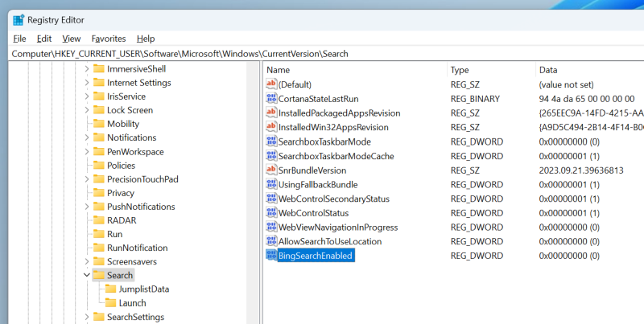Image resolution: width=644 pixels, height=324 pixels.
Task: Open the Favorites menu
Action: pyautogui.click(x=108, y=39)
